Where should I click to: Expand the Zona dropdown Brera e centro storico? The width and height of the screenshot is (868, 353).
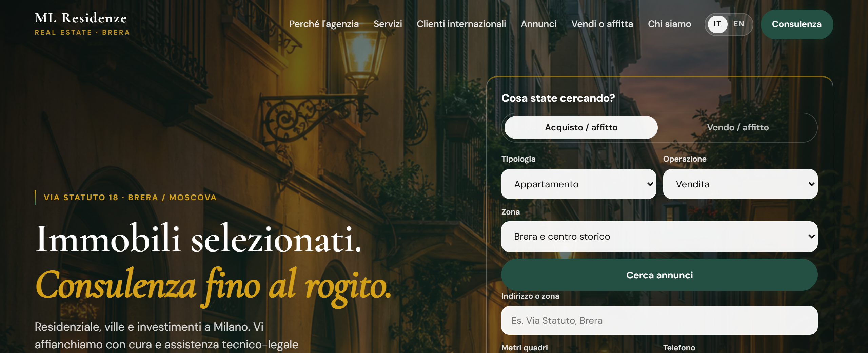[659, 237]
